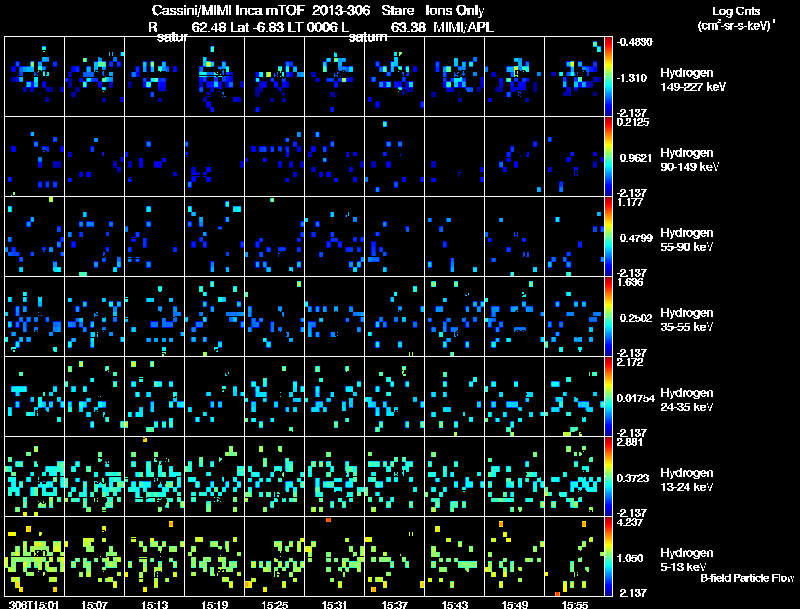Click the 'Hydrogen 5-13 keV' row label
The image size is (800, 609).
click(x=687, y=560)
